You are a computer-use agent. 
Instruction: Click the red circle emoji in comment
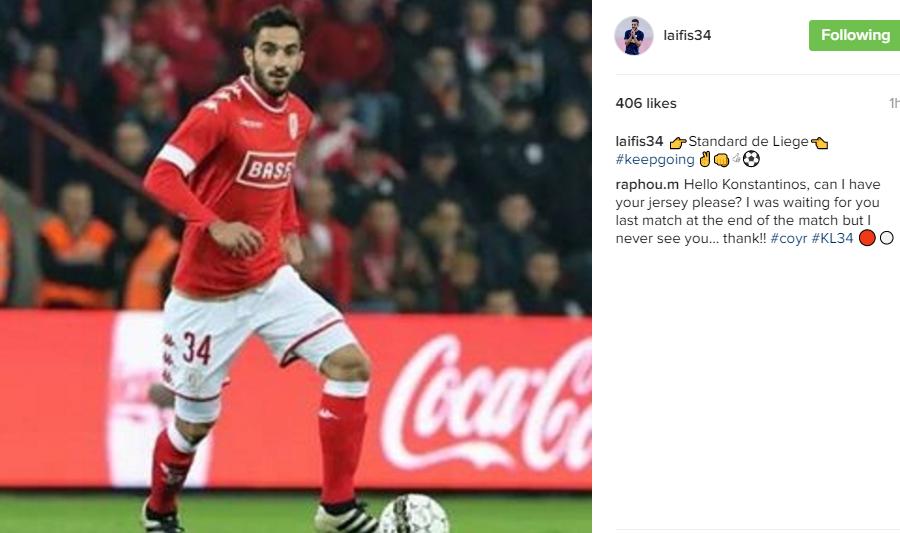867,238
